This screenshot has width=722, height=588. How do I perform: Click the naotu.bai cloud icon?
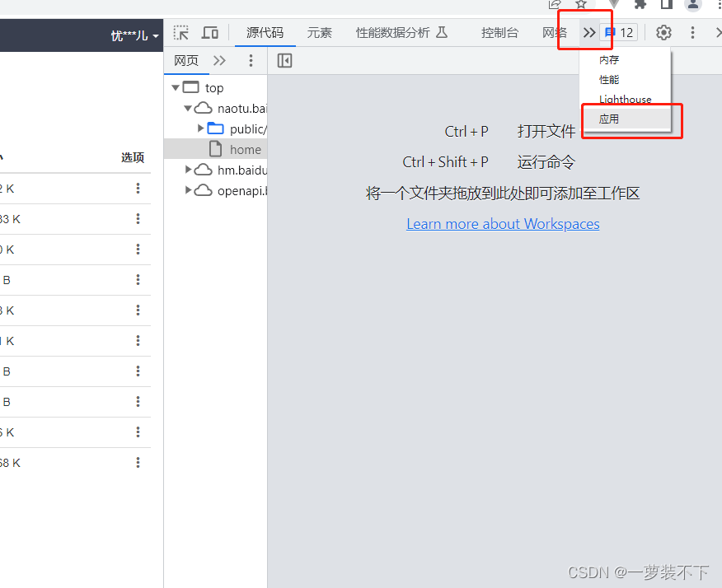(203, 108)
